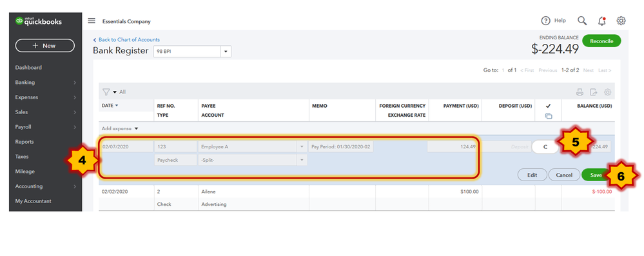Open the -Split- account dropdown
Viewport: 644px width, 256px height.
tap(302, 160)
